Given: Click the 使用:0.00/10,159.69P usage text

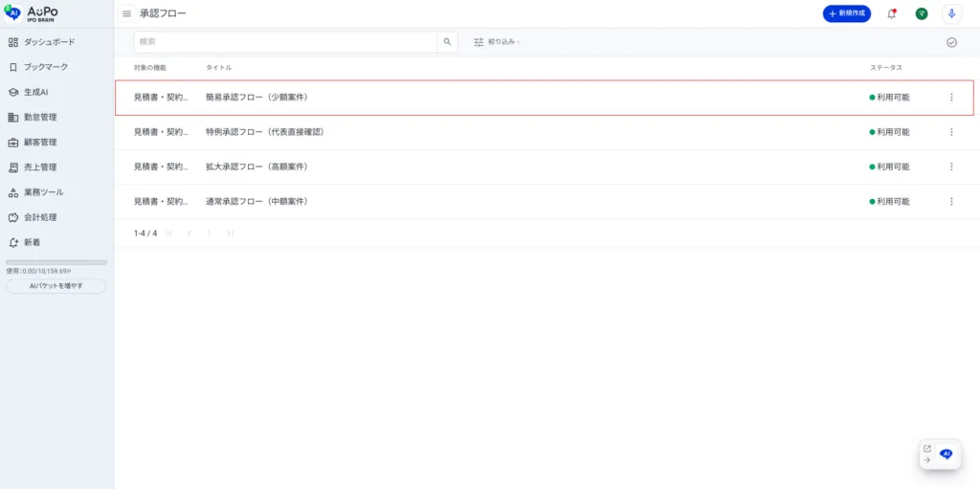Looking at the screenshot, I should [38, 272].
